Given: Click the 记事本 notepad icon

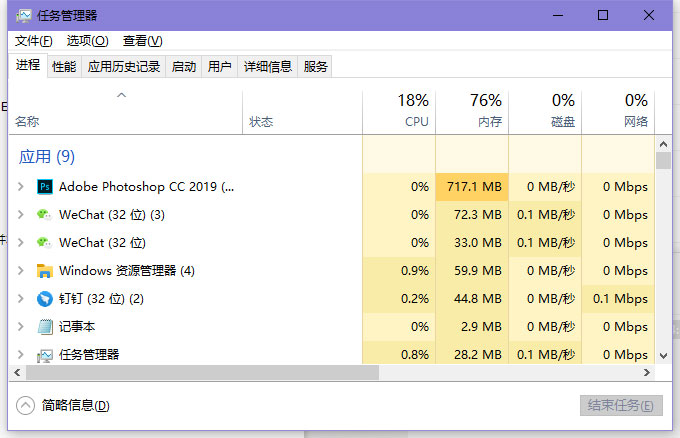Looking at the screenshot, I should point(45,327).
